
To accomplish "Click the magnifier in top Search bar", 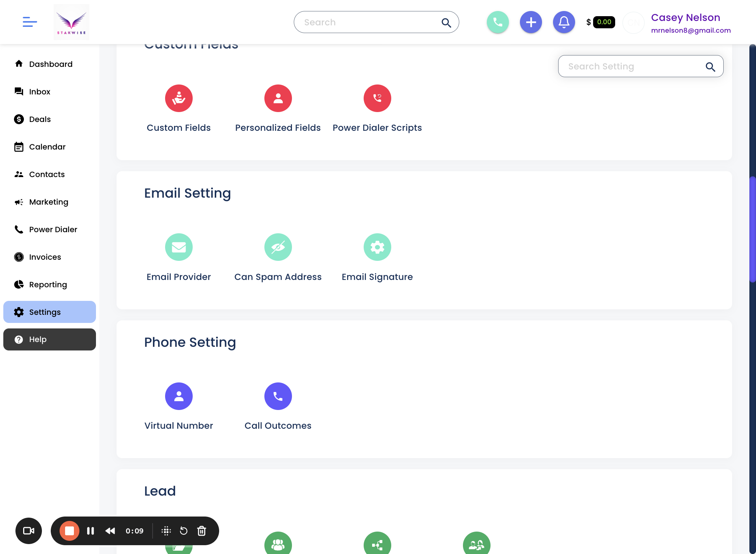I will [446, 22].
